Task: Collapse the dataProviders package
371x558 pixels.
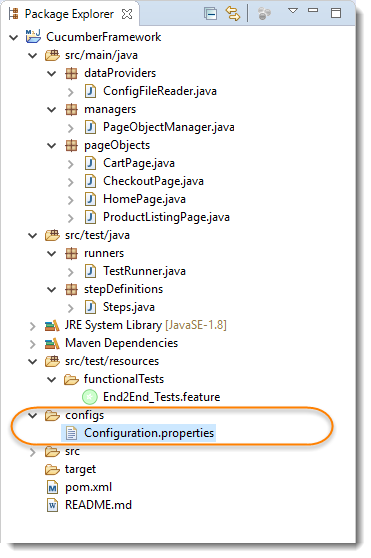Action: [x=52, y=73]
